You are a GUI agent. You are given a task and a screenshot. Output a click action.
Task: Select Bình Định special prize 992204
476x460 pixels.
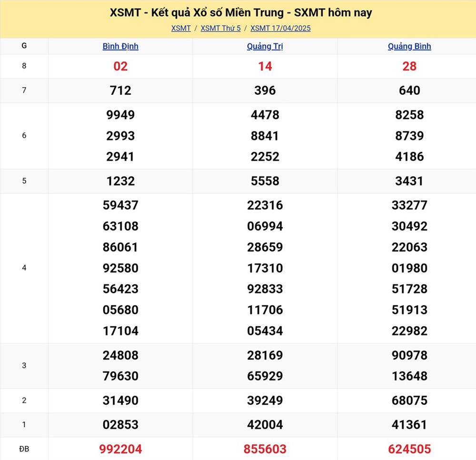[120, 449]
